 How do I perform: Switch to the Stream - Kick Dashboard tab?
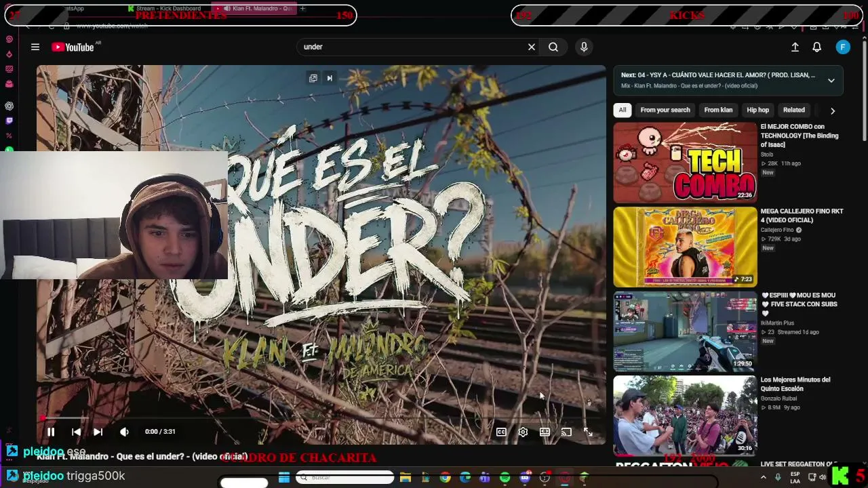pos(165,9)
